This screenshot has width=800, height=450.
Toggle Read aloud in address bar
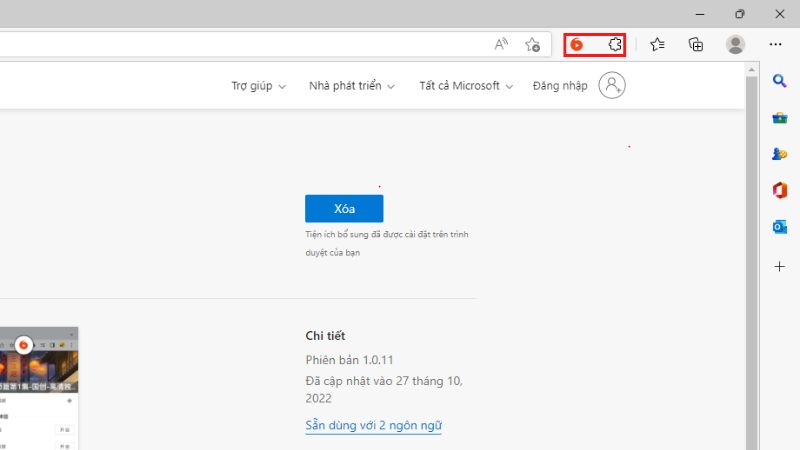tap(501, 44)
